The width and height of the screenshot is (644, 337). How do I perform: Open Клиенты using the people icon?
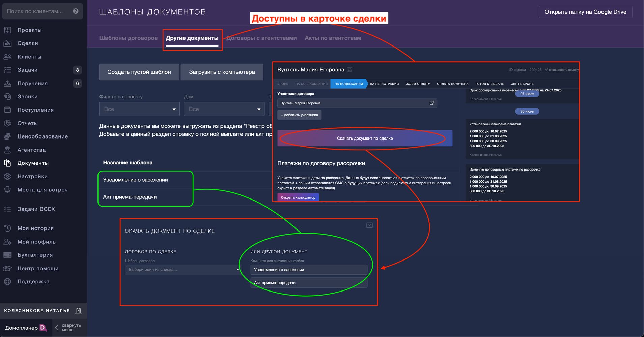tap(7, 57)
